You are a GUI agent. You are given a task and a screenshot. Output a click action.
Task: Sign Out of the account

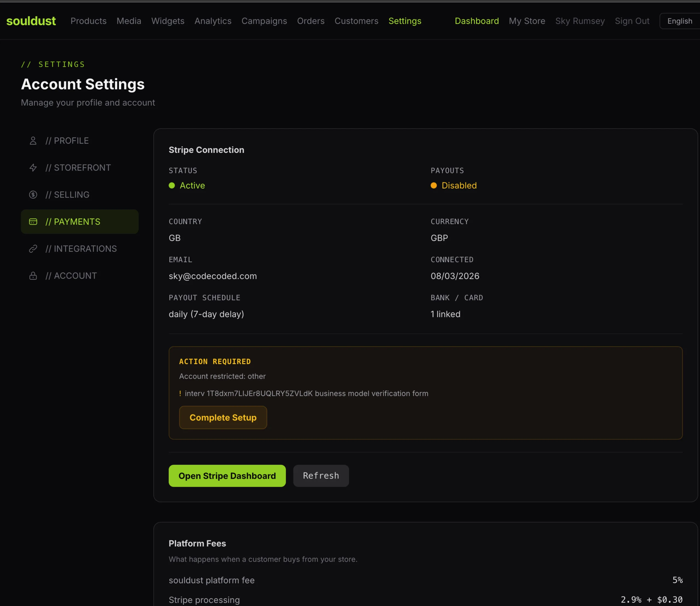coord(632,21)
